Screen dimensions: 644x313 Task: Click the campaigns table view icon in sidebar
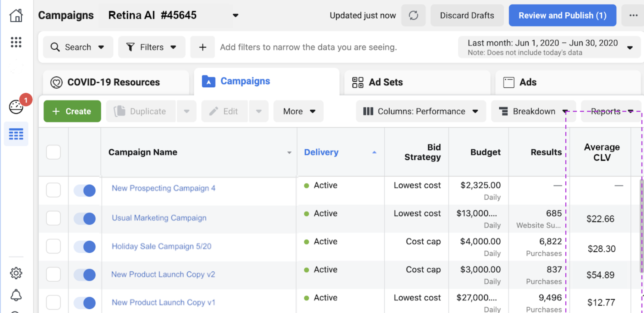(16, 134)
